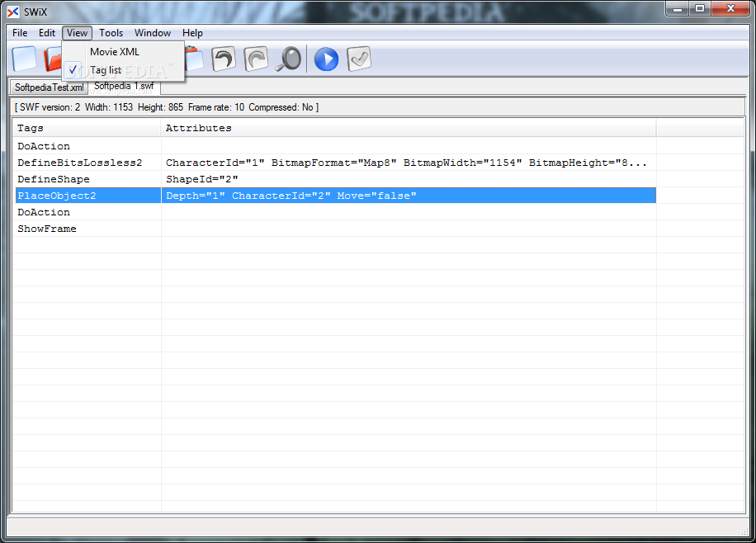The height and width of the screenshot is (543, 756).
Task: Select the Softpedia 1.swf tab
Action: coord(124,86)
